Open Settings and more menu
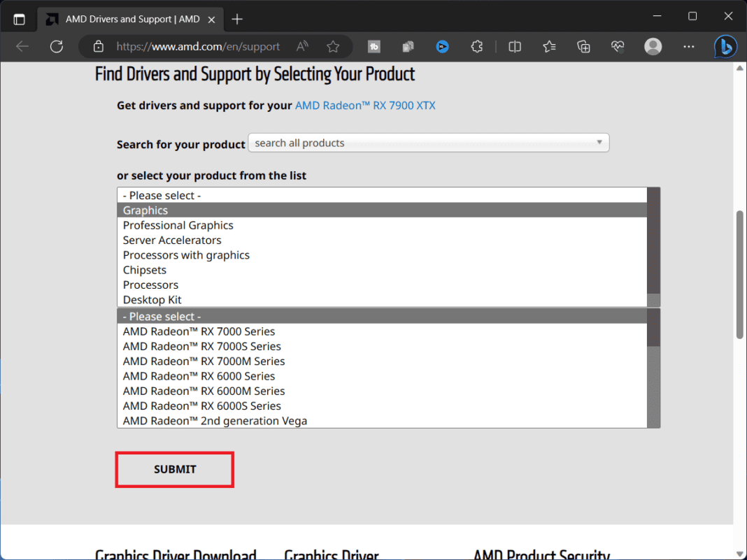747x560 pixels. click(x=689, y=46)
